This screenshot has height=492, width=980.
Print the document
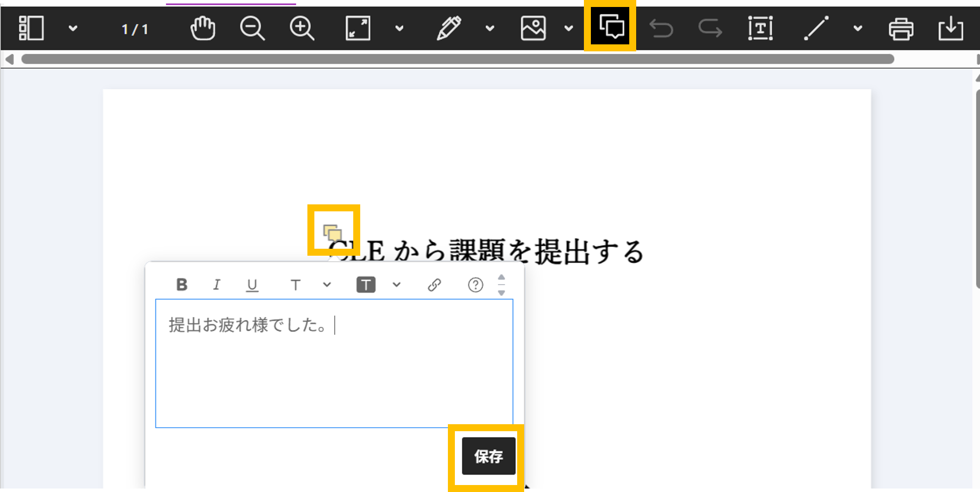pos(901,28)
